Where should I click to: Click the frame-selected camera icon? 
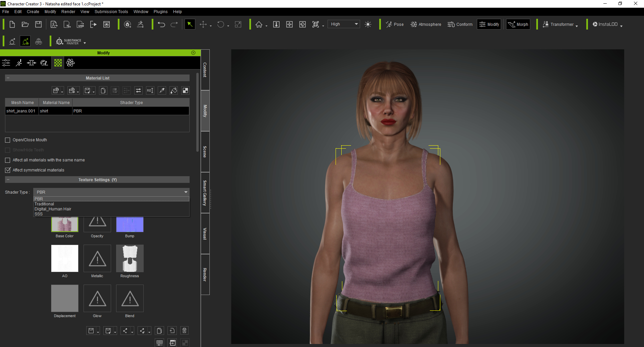coord(315,24)
